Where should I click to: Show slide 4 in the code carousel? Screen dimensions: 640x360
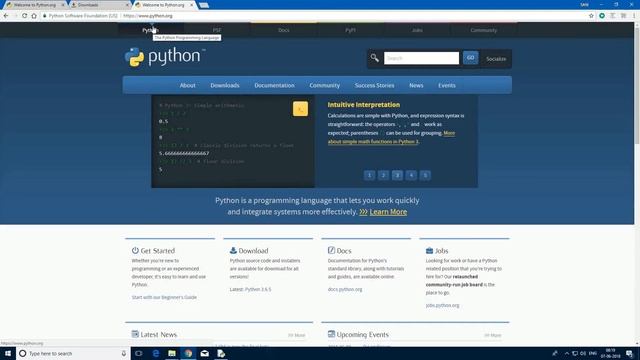[x=411, y=175]
